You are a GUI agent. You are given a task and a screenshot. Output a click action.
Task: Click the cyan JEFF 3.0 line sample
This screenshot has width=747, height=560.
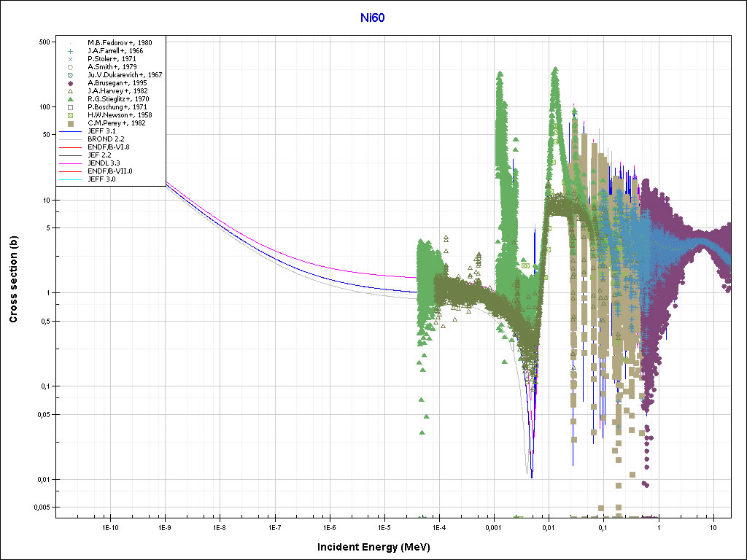click(70, 179)
